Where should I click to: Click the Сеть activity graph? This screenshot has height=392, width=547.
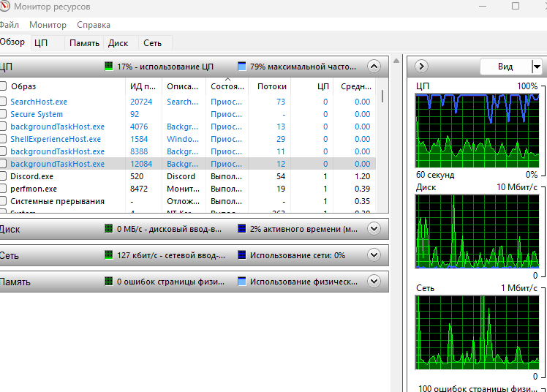[478, 332]
